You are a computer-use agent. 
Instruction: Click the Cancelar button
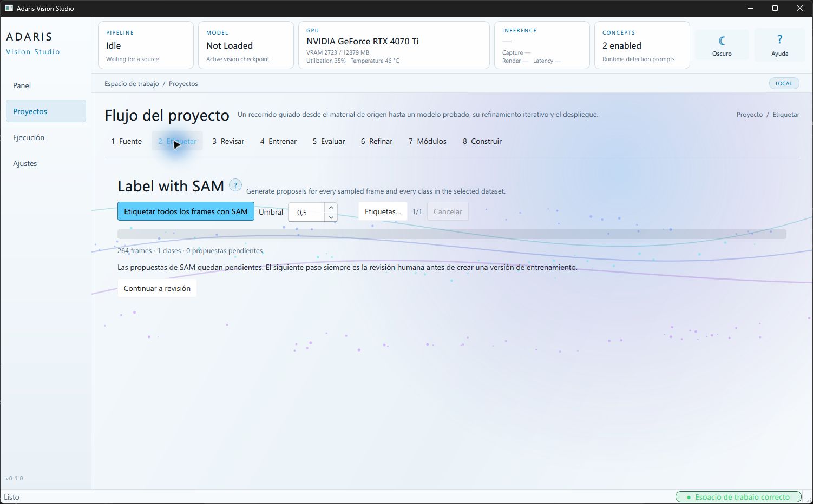pyautogui.click(x=448, y=211)
